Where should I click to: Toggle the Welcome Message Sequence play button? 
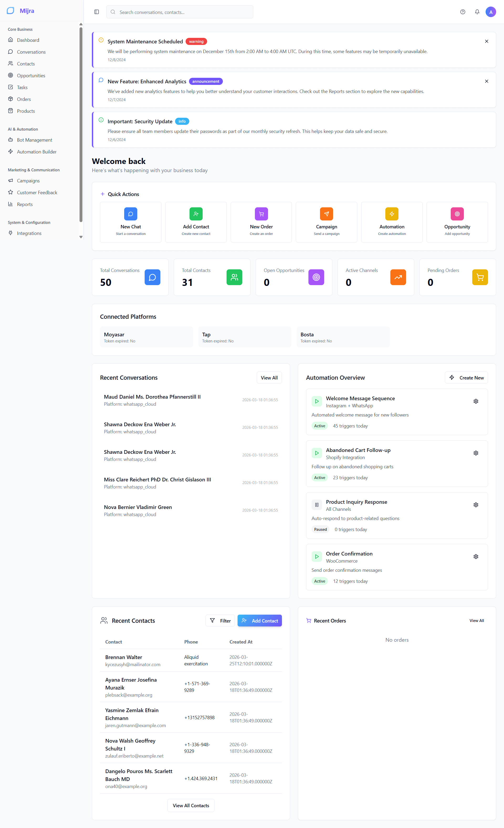click(317, 401)
